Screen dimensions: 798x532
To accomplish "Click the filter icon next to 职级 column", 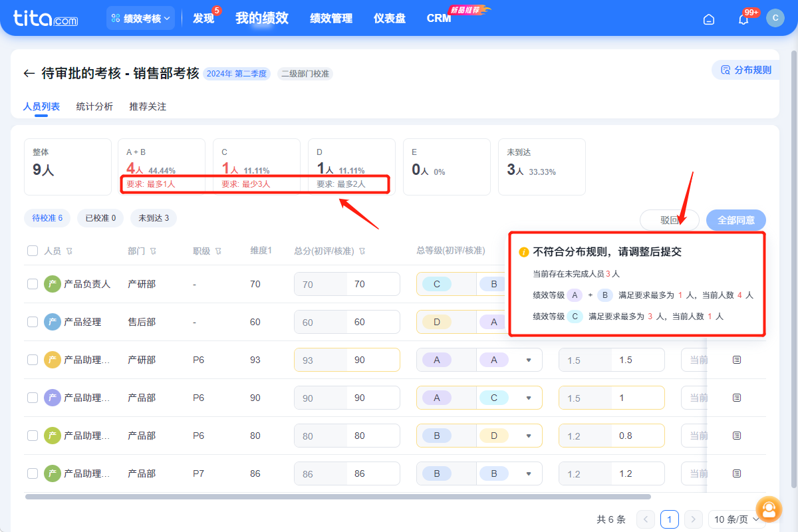I will click(x=218, y=251).
